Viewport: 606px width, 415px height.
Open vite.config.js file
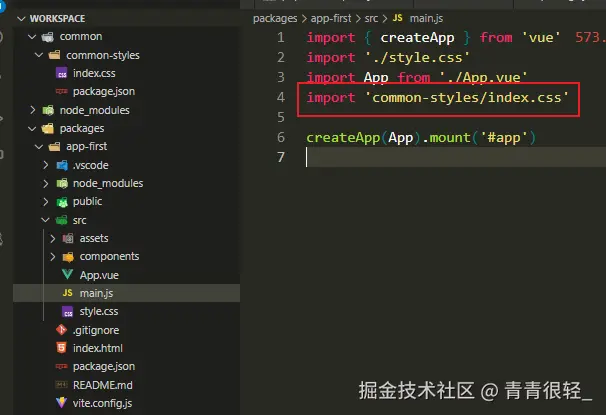(102, 403)
